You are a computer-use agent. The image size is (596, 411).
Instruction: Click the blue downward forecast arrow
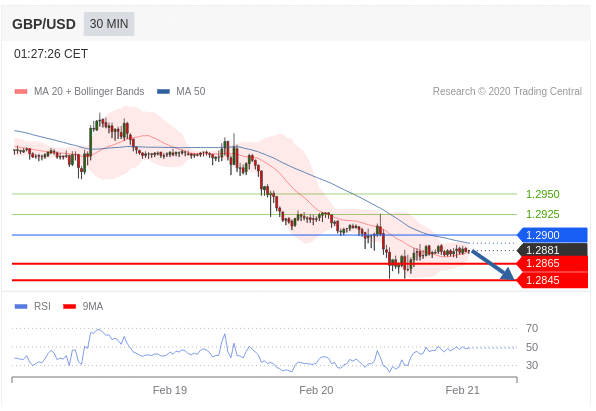click(x=493, y=265)
